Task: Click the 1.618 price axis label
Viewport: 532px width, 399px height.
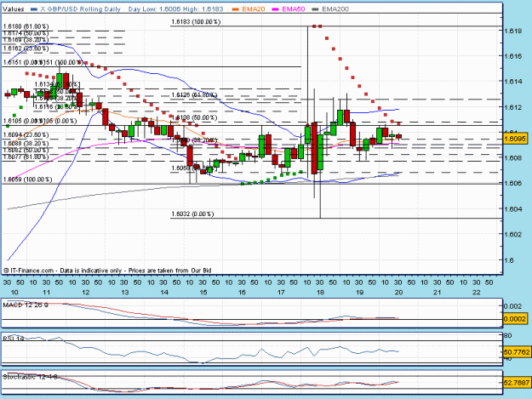Action: [512, 31]
